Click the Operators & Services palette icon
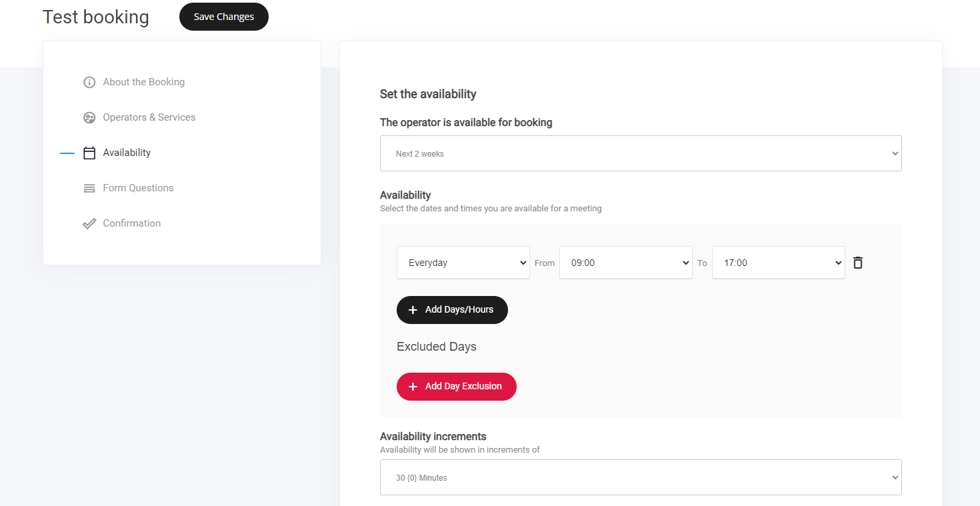Viewport: 980px width, 506px height. (x=89, y=117)
